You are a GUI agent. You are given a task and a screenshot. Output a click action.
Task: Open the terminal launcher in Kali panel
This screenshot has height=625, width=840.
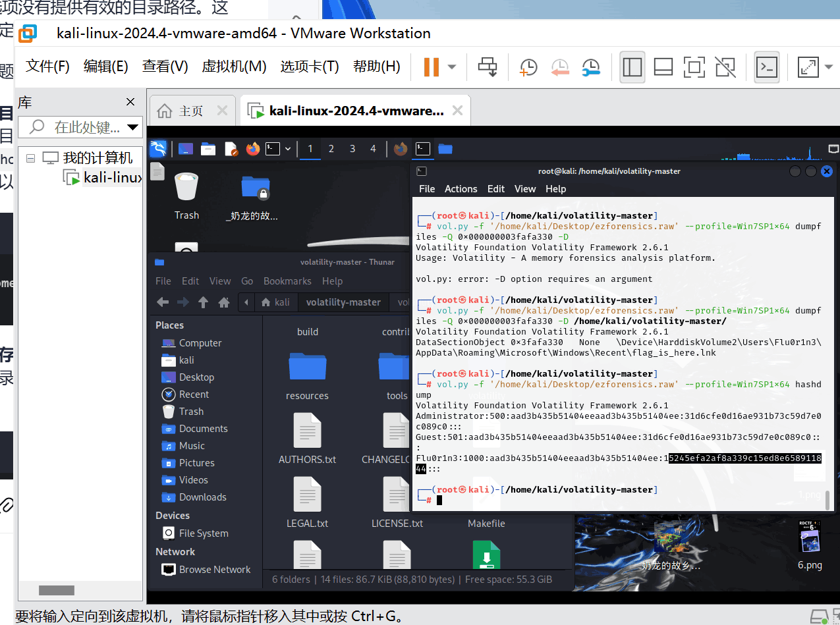click(x=273, y=149)
